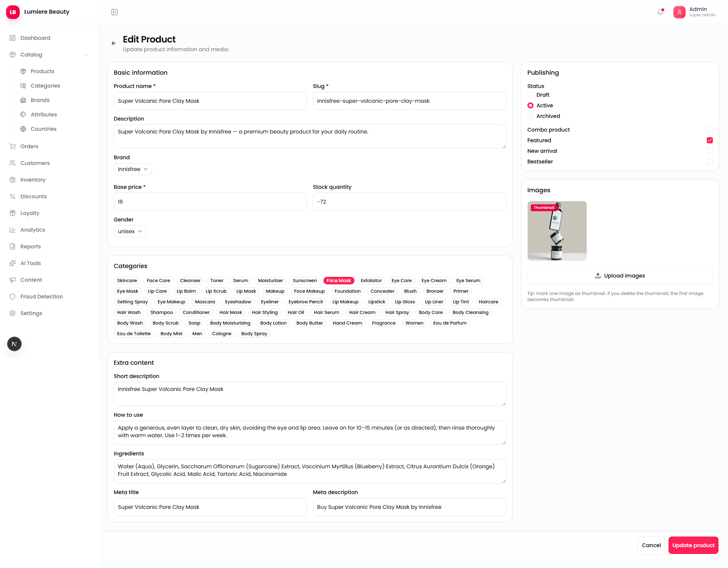Toggle the Skincare category chip

127,281
